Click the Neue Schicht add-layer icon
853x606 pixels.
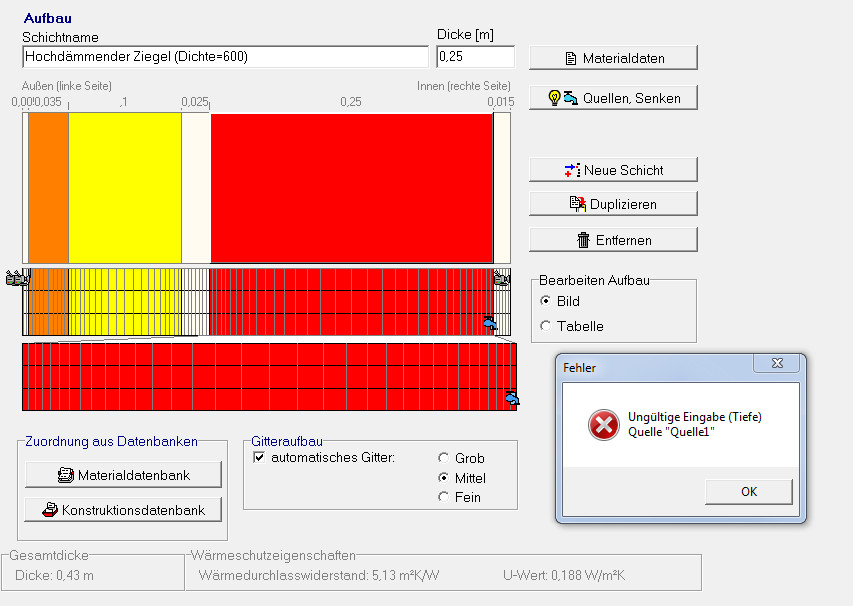coord(572,170)
